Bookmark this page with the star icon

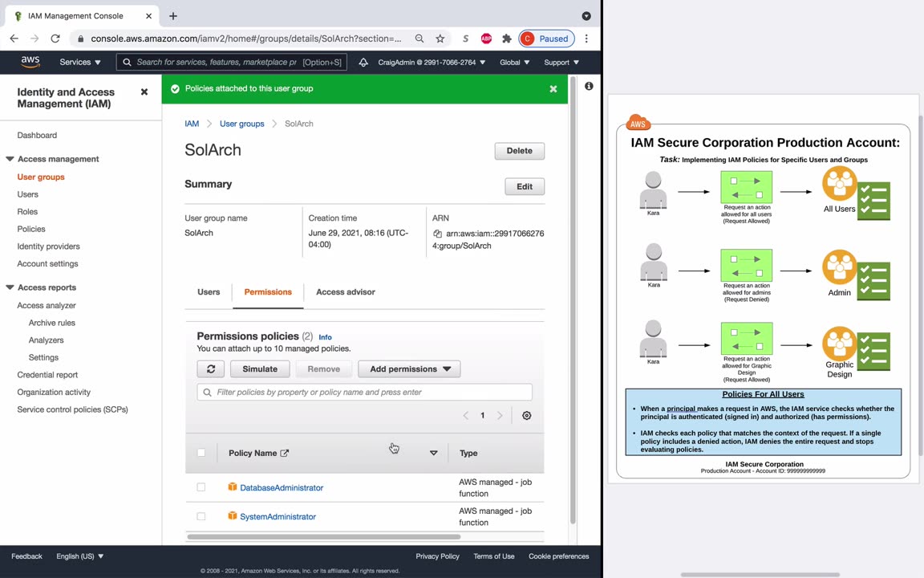(440, 39)
